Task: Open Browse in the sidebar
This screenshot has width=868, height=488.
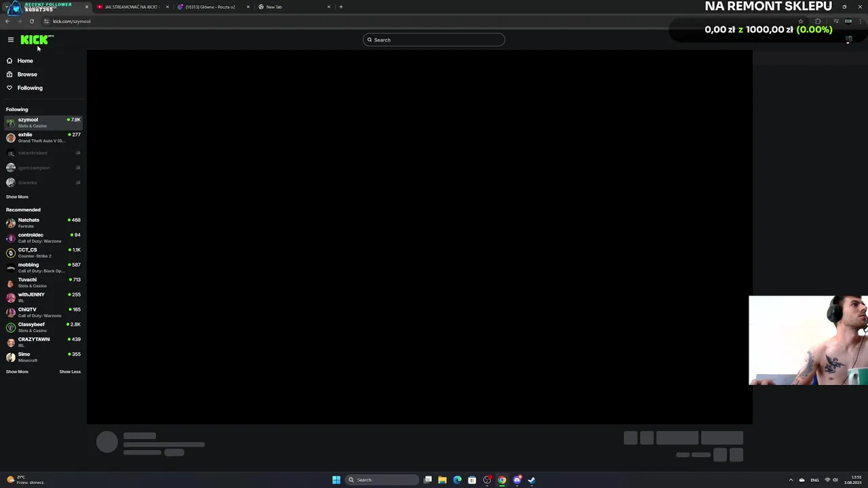Action: 27,75
